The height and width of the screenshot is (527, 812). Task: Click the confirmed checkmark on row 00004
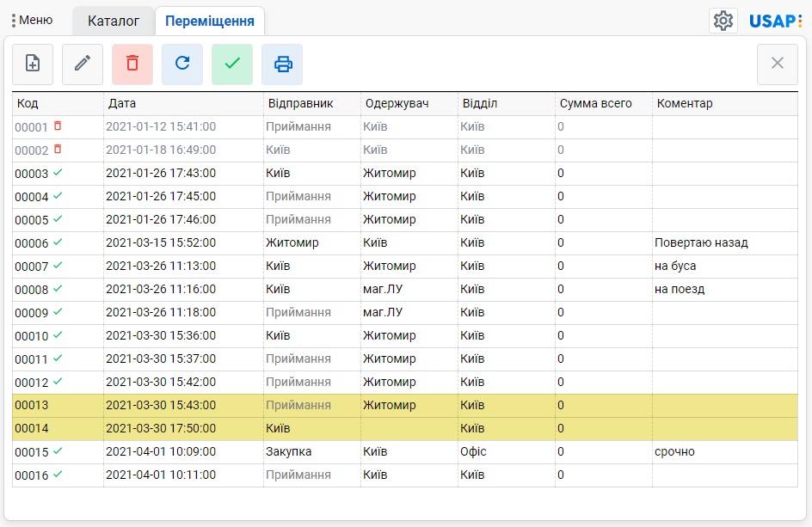(58, 196)
